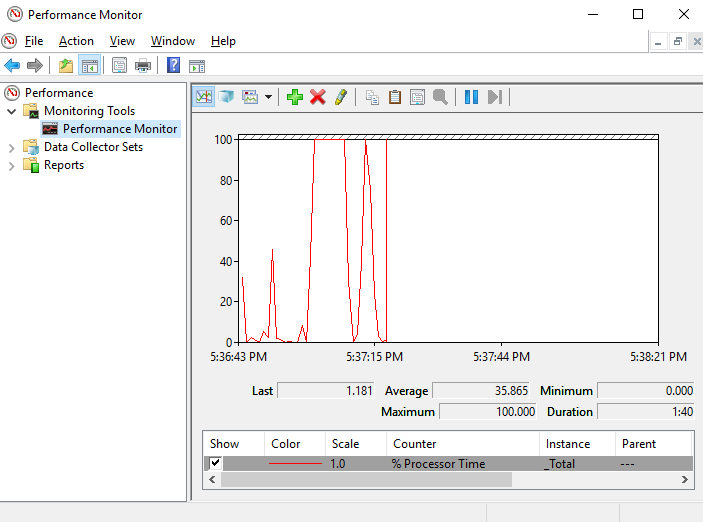Click counter list scroll left arrow
703x522 pixels.
pyautogui.click(x=212, y=479)
